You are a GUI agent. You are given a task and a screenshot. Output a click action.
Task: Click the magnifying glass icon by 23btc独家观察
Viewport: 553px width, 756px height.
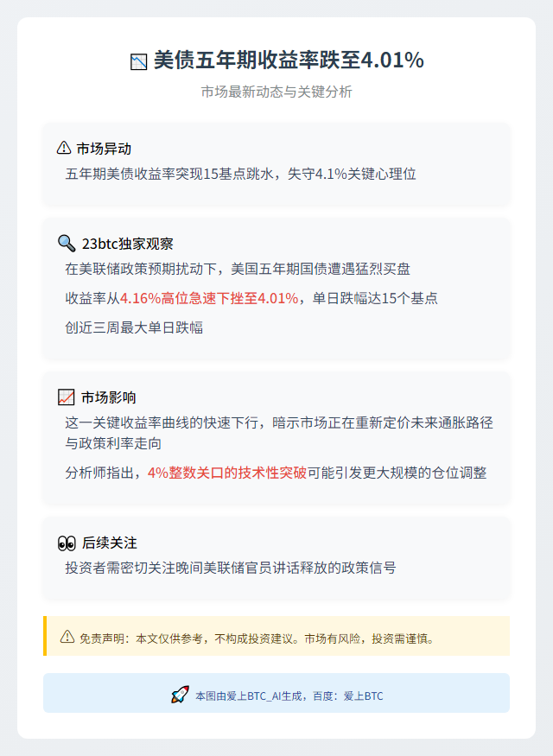point(67,244)
